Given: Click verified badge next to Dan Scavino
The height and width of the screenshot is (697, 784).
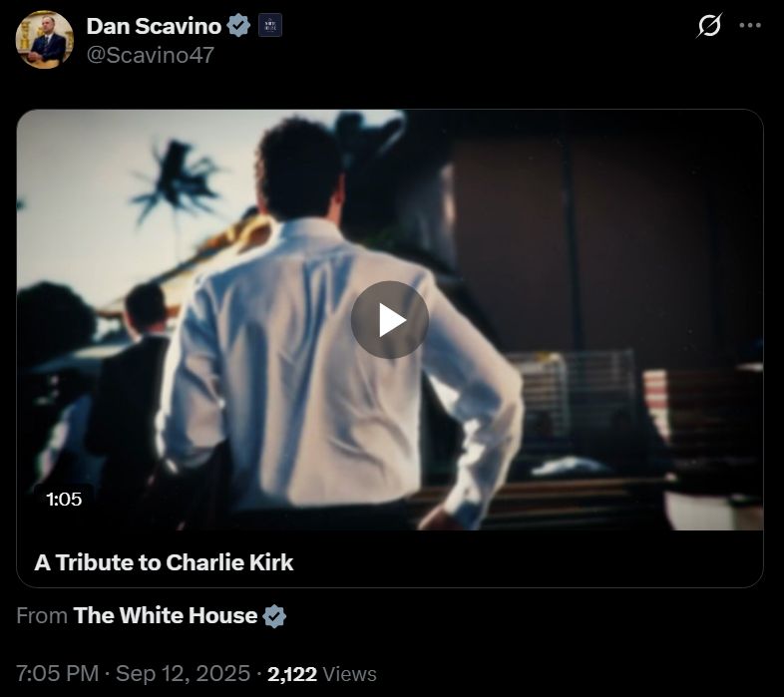Looking at the screenshot, I should pyautogui.click(x=238, y=26).
